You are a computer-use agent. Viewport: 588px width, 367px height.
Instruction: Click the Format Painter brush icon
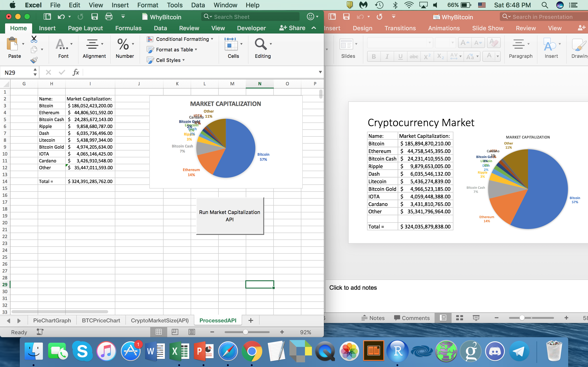click(x=34, y=60)
